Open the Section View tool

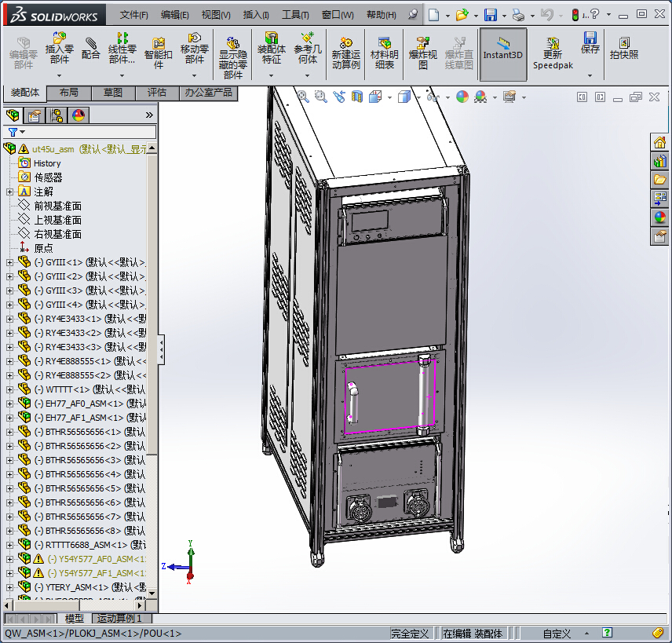357,97
